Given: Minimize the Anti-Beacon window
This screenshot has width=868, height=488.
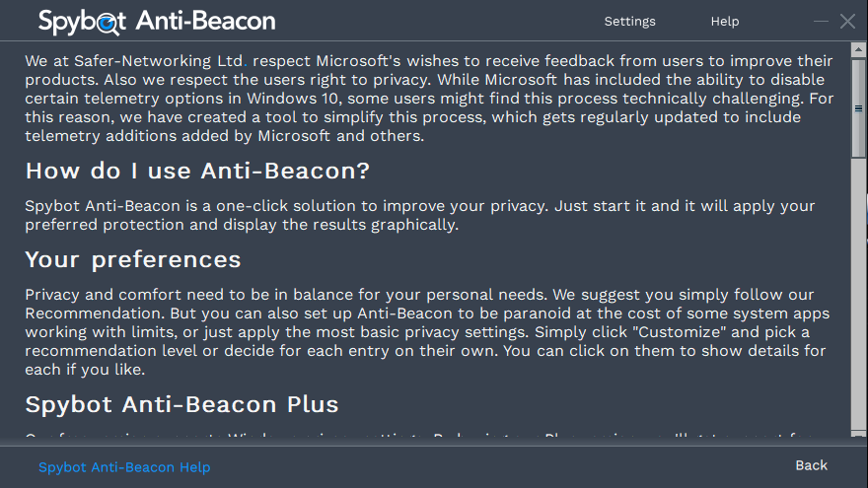Looking at the screenshot, I should (x=821, y=22).
